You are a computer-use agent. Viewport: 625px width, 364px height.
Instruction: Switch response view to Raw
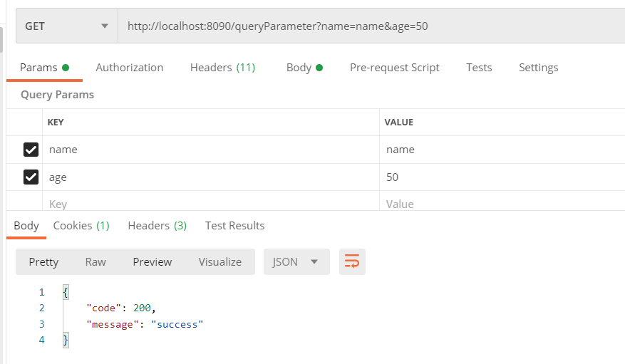(95, 261)
